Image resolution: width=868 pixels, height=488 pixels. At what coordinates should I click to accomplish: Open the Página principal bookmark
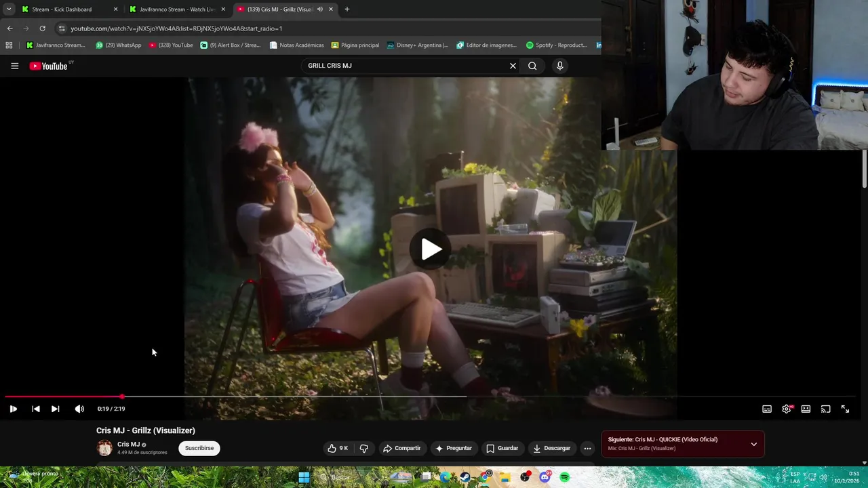coord(355,45)
